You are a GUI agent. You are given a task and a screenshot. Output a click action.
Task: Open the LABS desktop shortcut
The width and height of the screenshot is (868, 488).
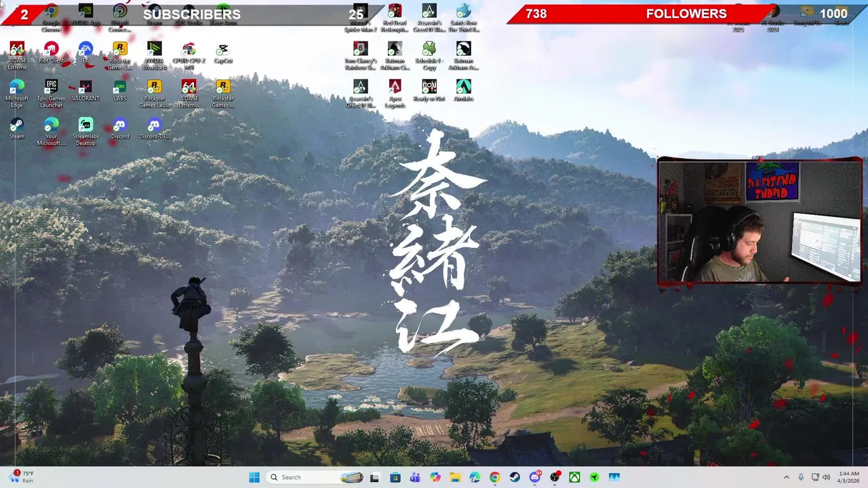coord(120,91)
